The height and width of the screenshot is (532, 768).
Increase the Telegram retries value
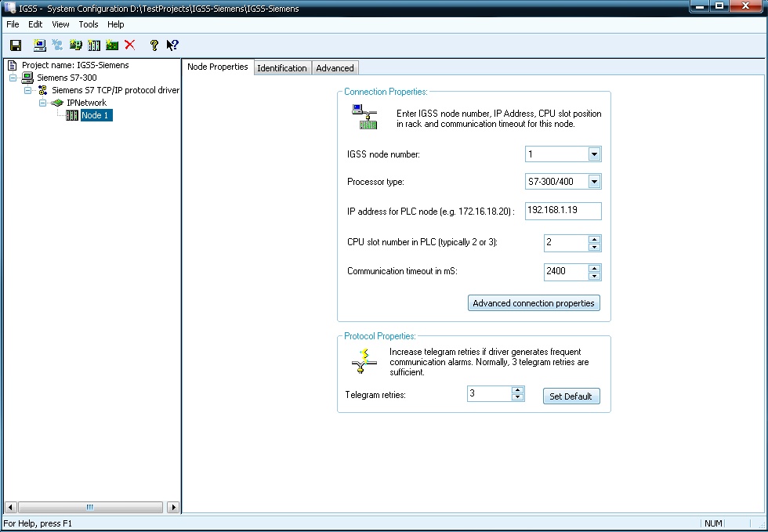click(516, 390)
